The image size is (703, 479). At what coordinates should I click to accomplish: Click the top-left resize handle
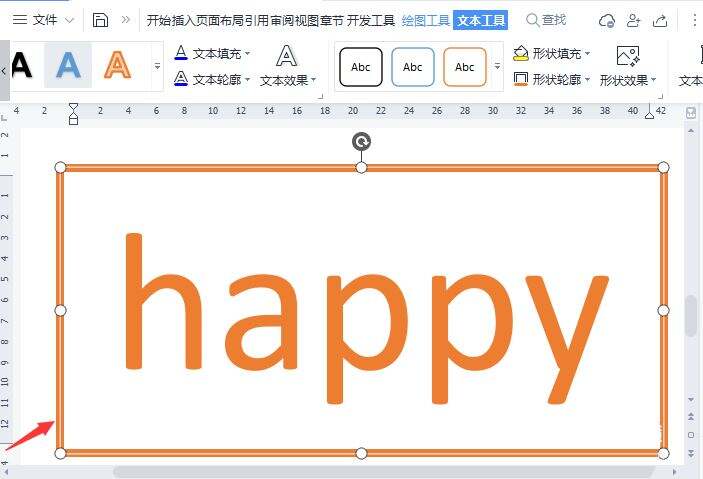point(60,167)
